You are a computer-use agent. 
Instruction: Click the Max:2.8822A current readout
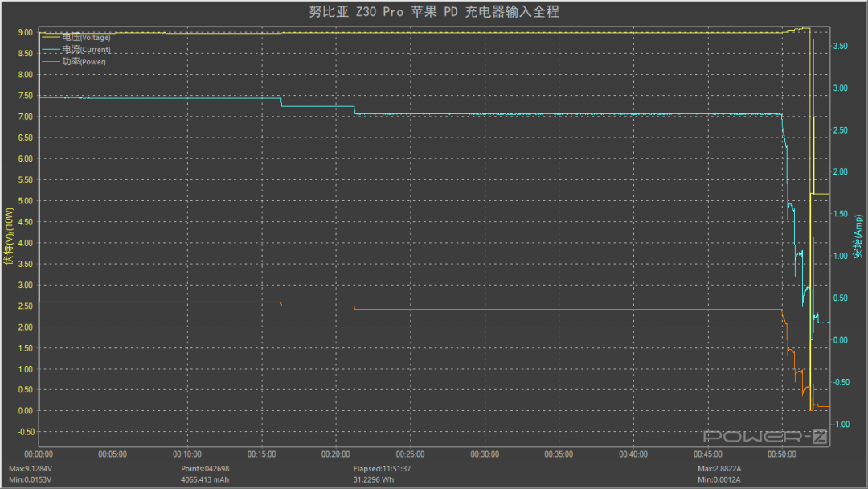click(x=719, y=469)
